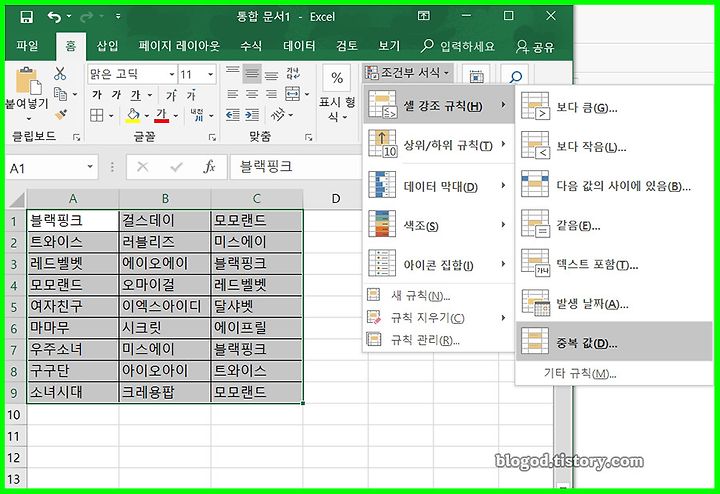Click the Increase Indent icon

tap(252, 115)
